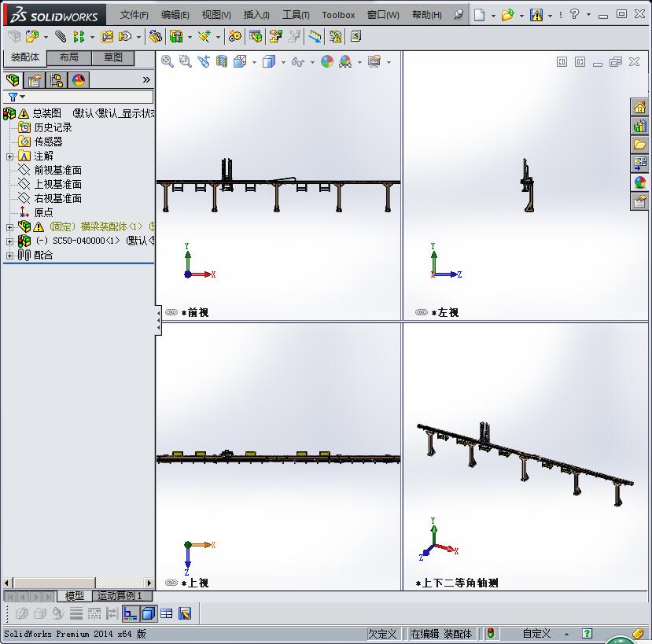Switch to the PropertyManager tab

pos(35,80)
